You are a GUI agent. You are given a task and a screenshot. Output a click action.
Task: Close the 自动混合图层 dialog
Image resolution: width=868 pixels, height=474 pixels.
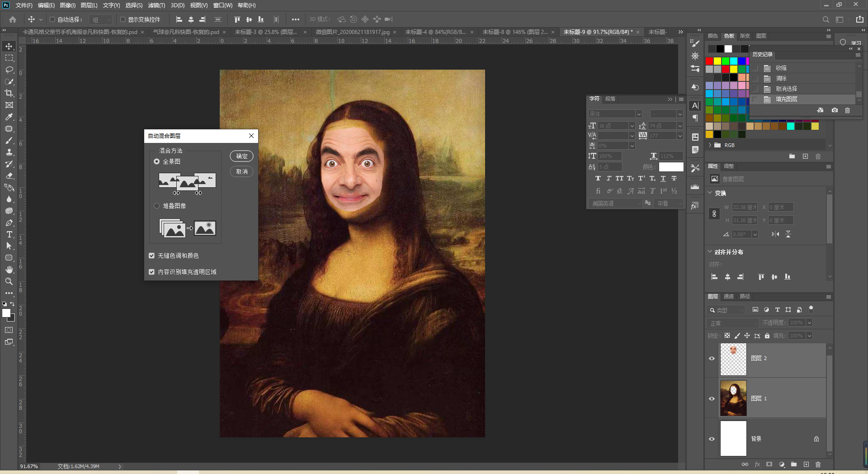[251, 136]
